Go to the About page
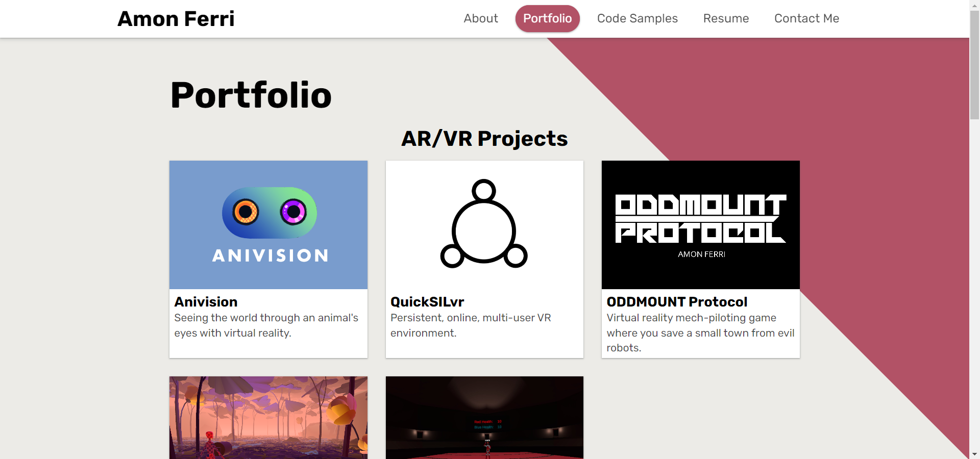980x459 pixels. (481, 18)
